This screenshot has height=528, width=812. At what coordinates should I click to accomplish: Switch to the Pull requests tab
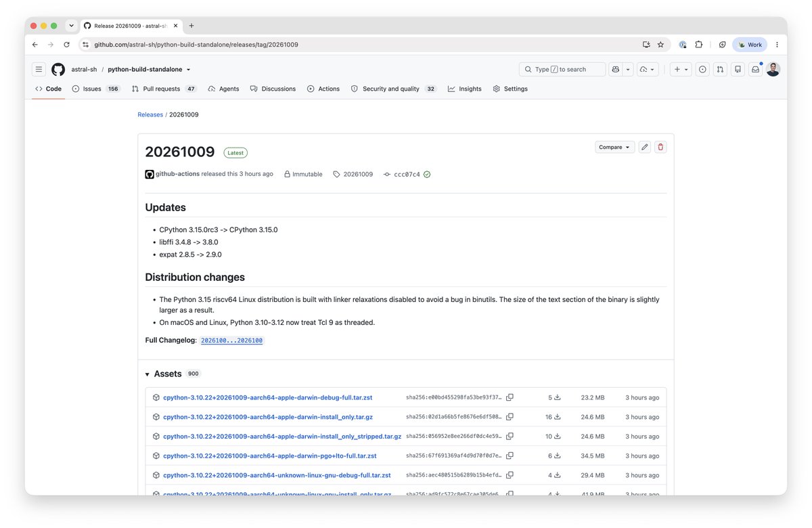(x=164, y=89)
